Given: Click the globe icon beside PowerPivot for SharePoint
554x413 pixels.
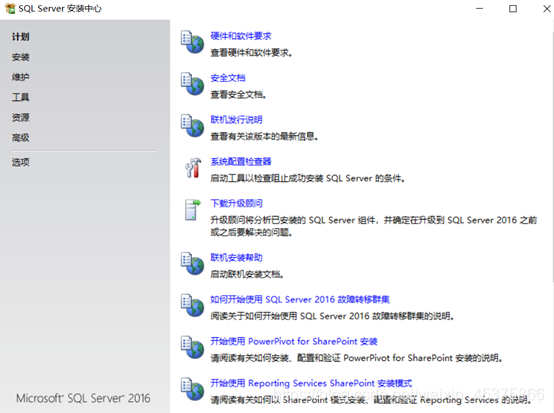Looking at the screenshot, I should pyautogui.click(x=193, y=347).
